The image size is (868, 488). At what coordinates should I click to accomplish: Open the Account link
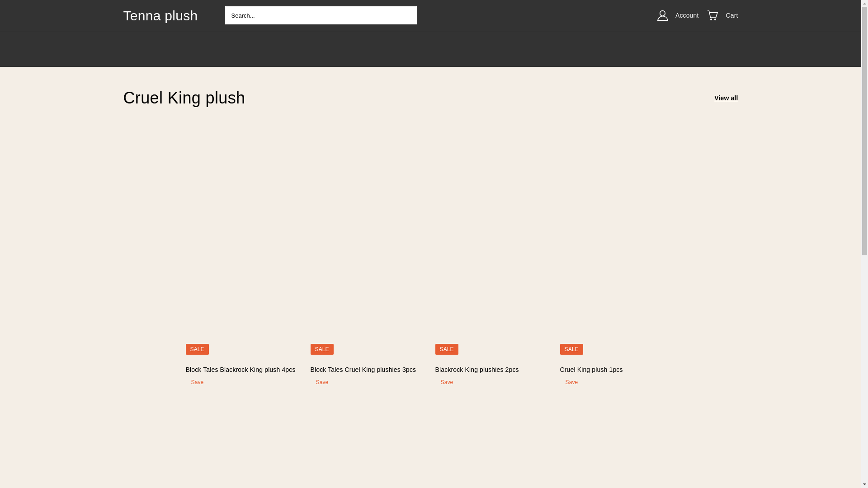687,15
